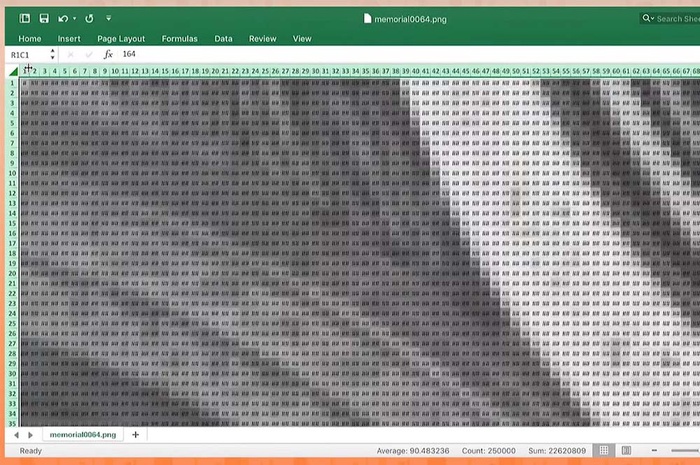Open the Insert ribbon tab
Screen dimensions: 700x465
coord(69,39)
